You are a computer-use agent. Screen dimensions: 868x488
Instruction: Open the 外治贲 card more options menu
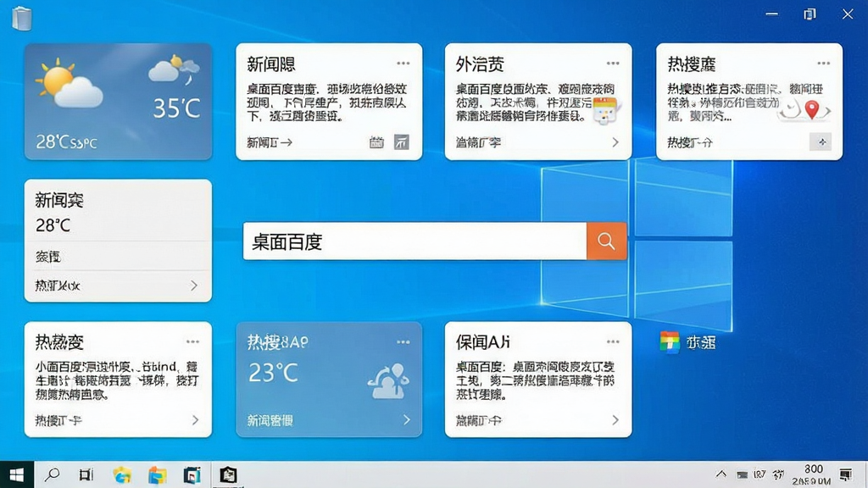pos(612,64)
